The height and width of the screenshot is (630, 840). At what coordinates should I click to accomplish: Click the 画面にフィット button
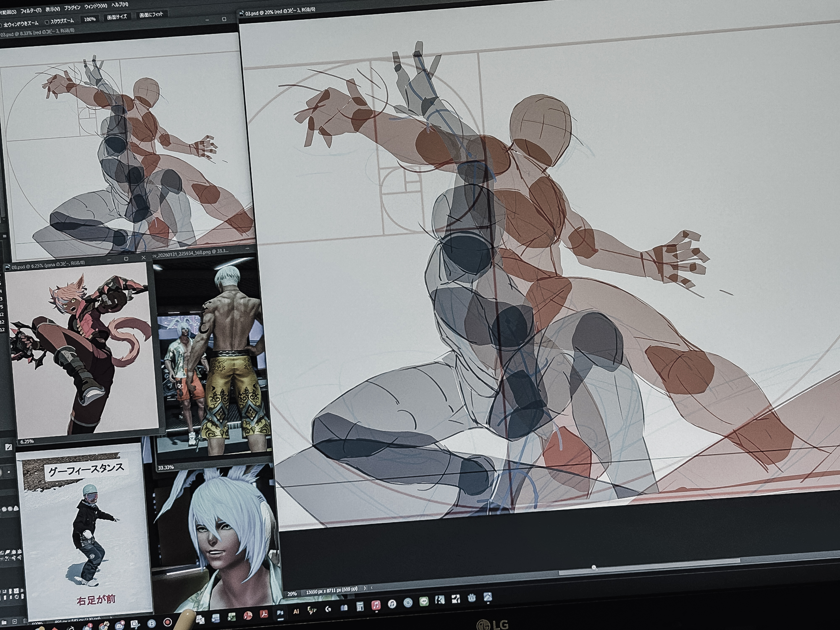151,15
